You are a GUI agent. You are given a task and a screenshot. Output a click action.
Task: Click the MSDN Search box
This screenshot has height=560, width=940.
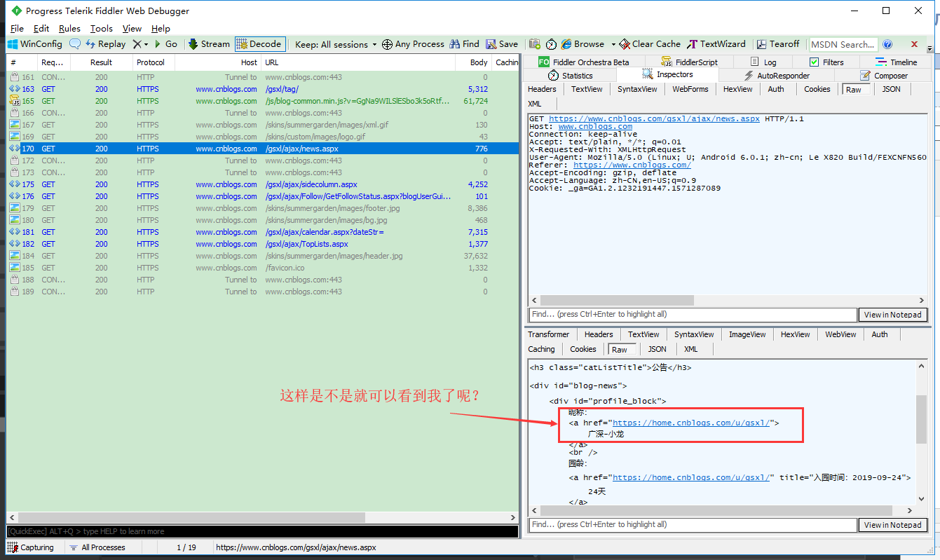coord(843,44)
